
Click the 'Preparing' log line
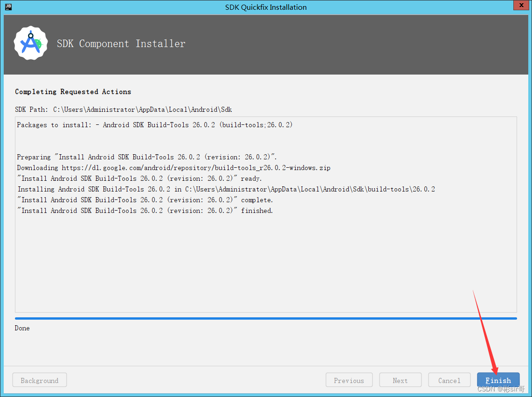(147, 157)
